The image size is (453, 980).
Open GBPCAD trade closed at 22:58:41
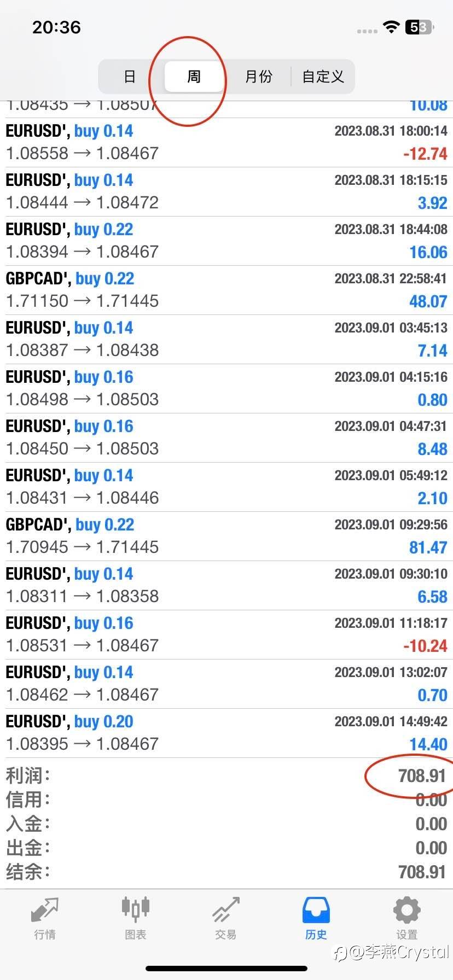click(226, 290)
